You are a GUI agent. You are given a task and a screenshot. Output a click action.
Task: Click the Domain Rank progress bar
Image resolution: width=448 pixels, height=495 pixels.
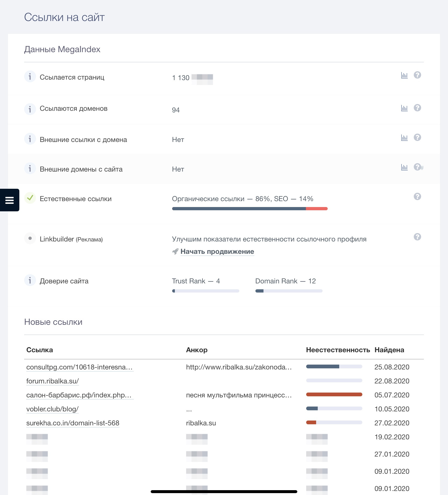pos(289,291)
